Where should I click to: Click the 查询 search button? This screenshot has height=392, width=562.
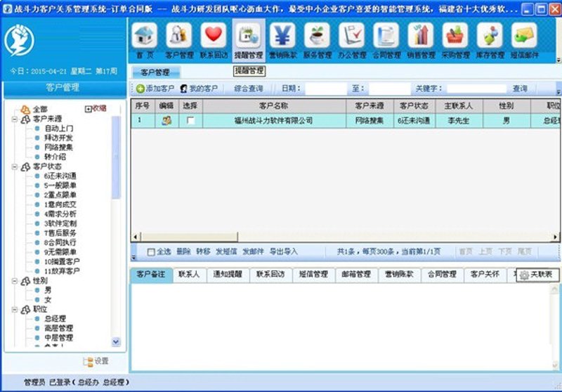click(x=520, y=89)
